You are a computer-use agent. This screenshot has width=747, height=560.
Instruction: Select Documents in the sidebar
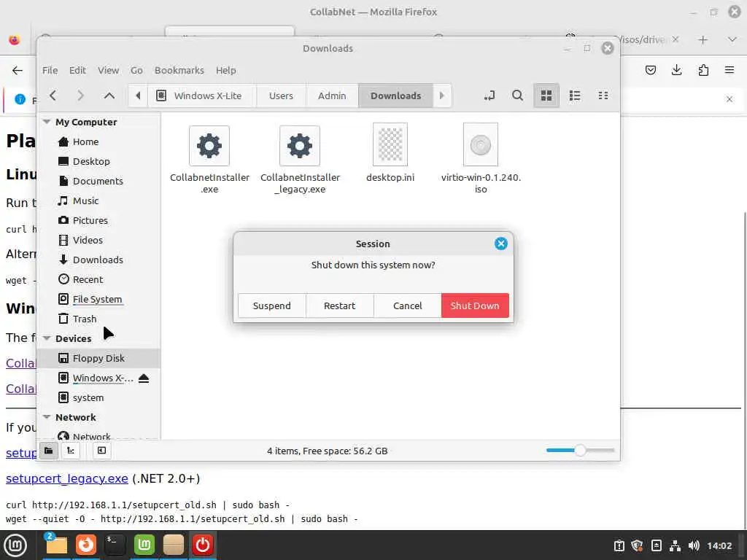coord(98,181)
